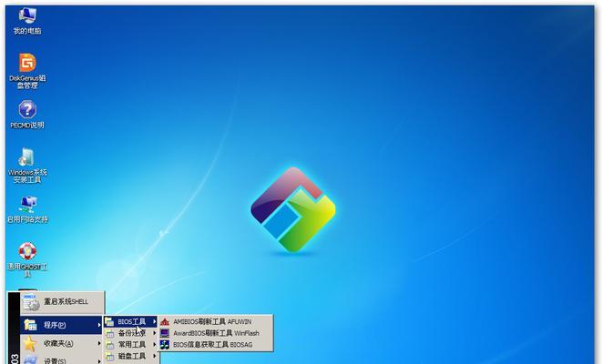Click the BIOSAG tool icon
603x364 pixels.
pyautogui.click(x=165, y=344)
